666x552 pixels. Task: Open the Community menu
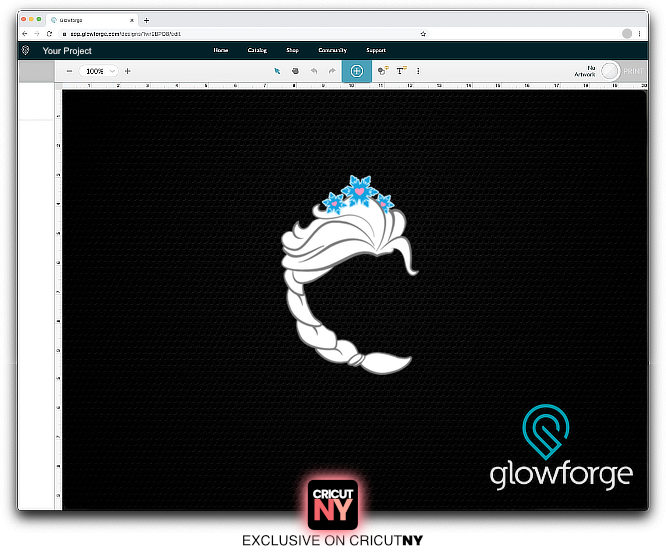coord(333,50)
